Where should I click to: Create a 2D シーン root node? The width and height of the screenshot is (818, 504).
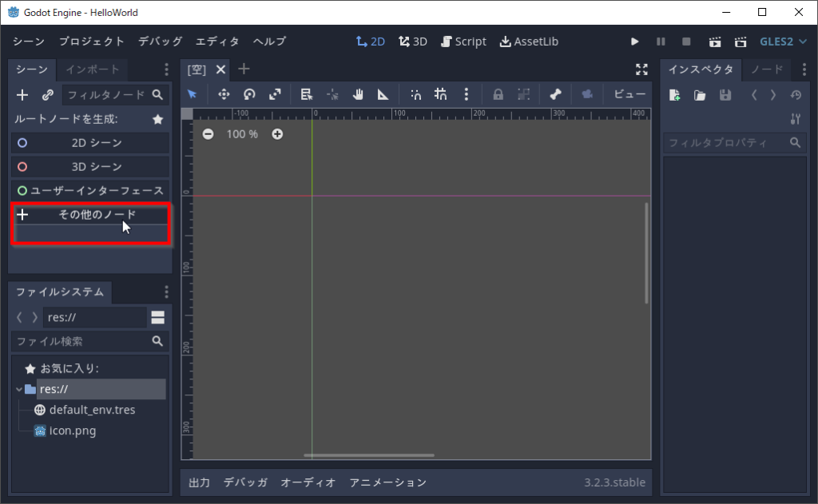click(90, 143)
